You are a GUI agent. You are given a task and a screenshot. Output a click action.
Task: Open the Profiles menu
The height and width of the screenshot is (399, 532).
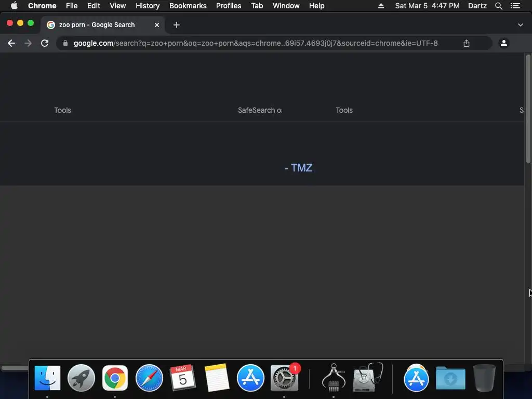tap(229, 6)
